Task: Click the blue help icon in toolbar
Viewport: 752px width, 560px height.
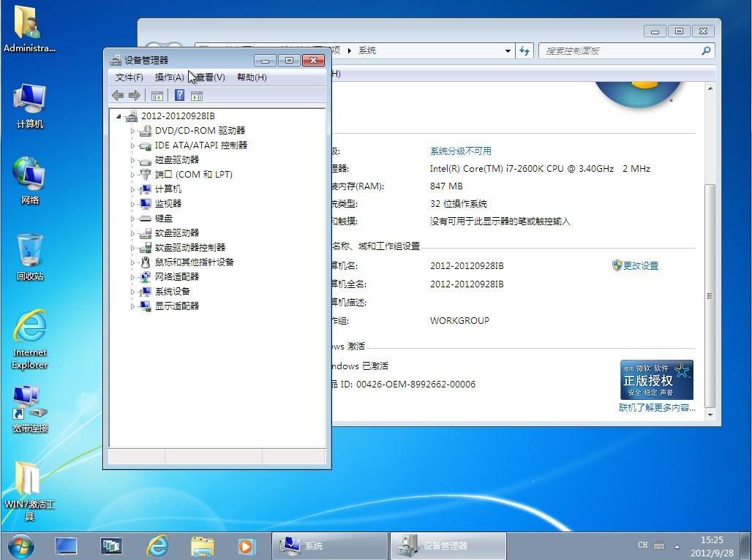Action: click(x=179, y=95)
